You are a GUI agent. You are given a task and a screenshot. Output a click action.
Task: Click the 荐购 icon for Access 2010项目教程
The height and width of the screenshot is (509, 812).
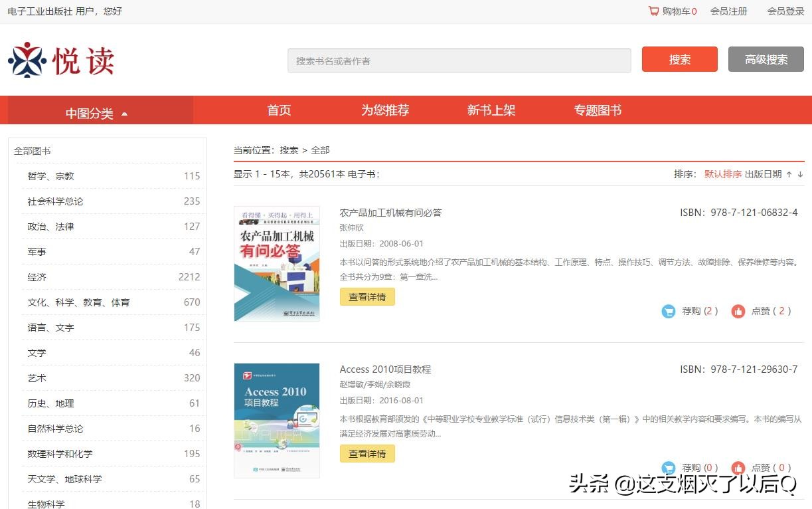click(x=669, y=467)
